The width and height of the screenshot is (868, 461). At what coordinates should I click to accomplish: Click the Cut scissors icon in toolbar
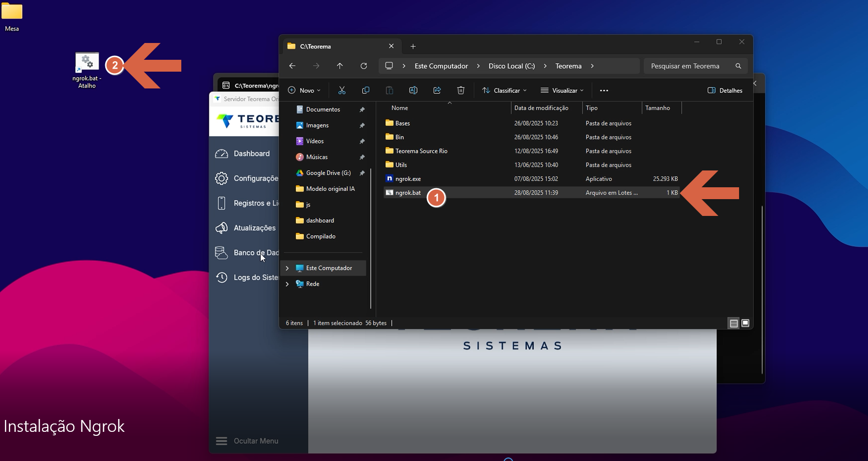tap(342, 90)
